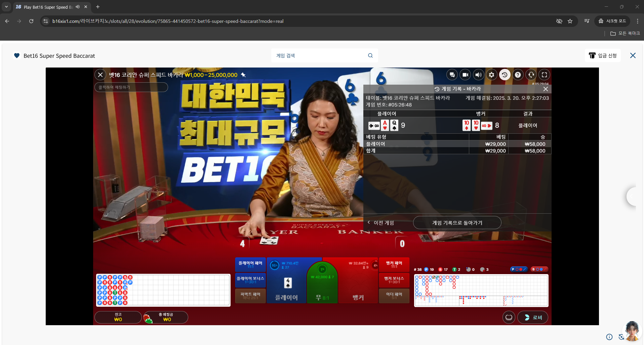
Task: Bet on Banker Pair 11:1
Action: point(394,265)
